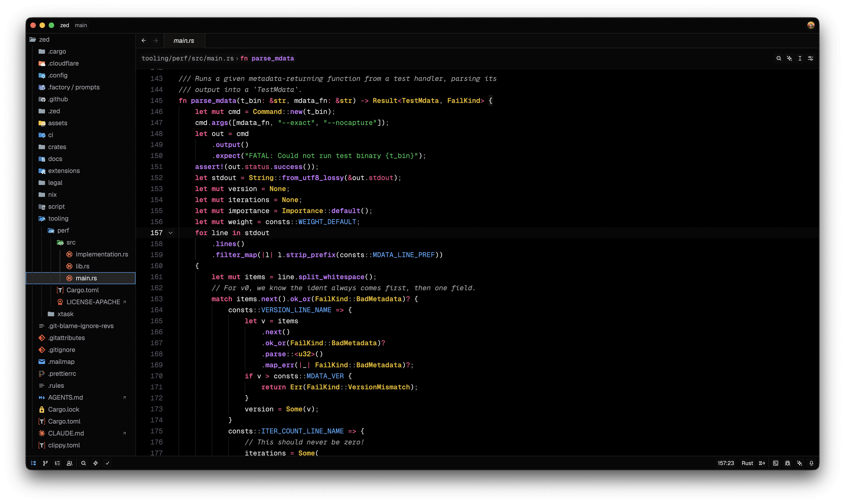Screen dimensions: 845x504
Task: Expand the .config folder
Action: pyautogui.click(x=81, y=75)
